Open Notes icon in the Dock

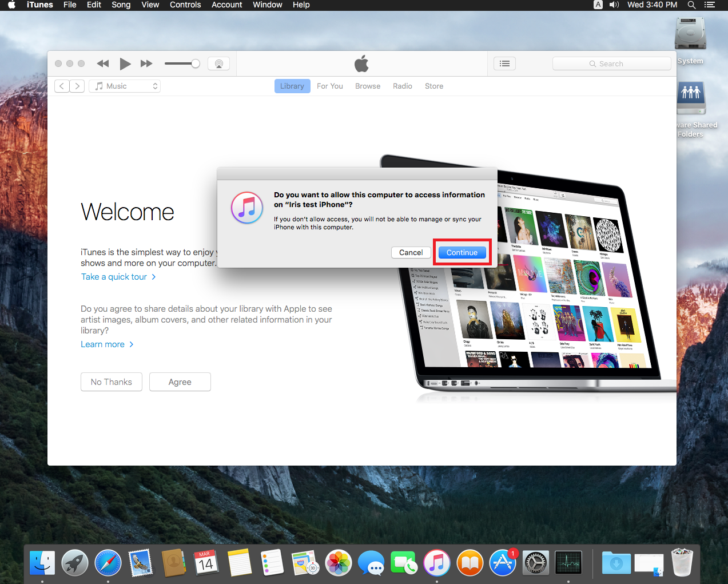click(x=240, y=563)
